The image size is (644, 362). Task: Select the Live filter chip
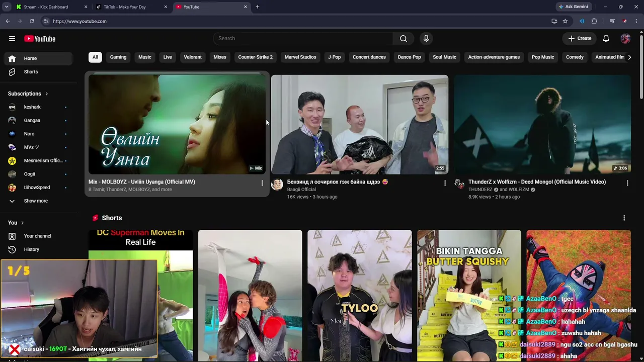tap(168, 57)
